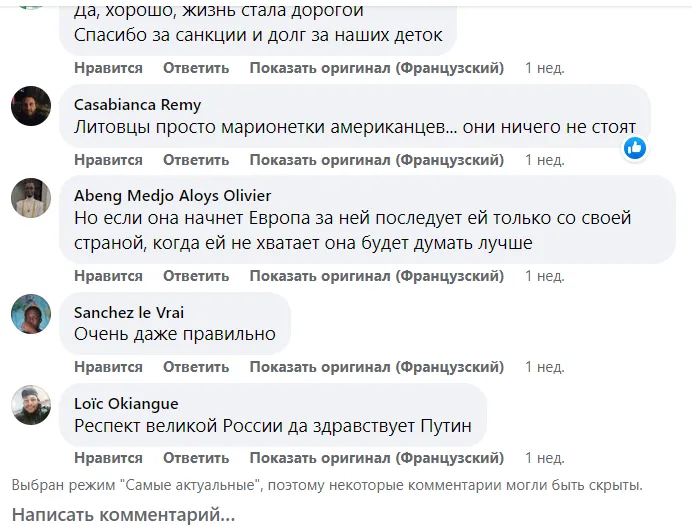Click Sanchez le Vrai's name link
The width and height of the screenshot is (692, 527).
129,312
